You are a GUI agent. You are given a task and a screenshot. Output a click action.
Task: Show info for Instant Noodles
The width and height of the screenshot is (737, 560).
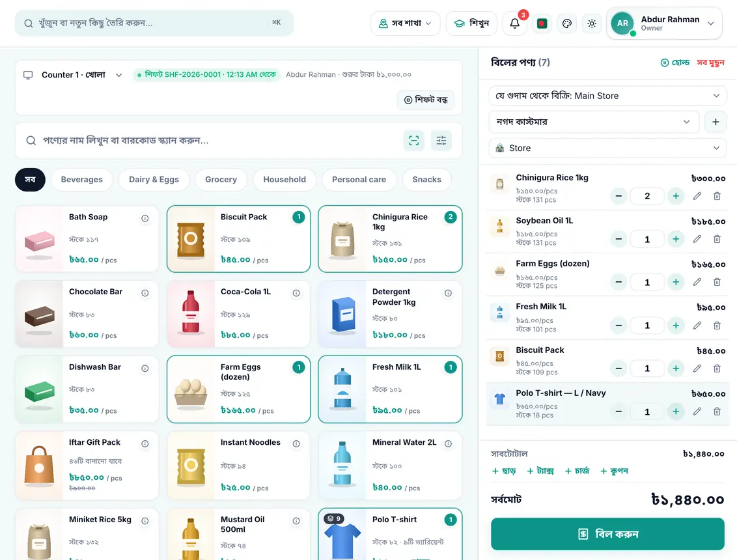coord(297,443)
